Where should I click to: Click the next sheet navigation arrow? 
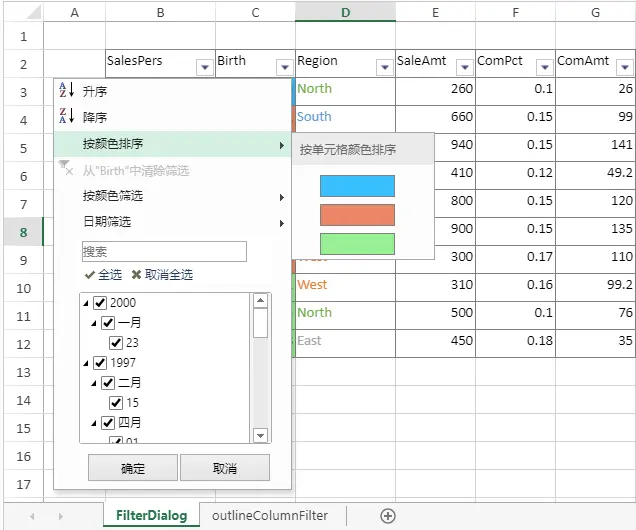click(x=60, y=516)
